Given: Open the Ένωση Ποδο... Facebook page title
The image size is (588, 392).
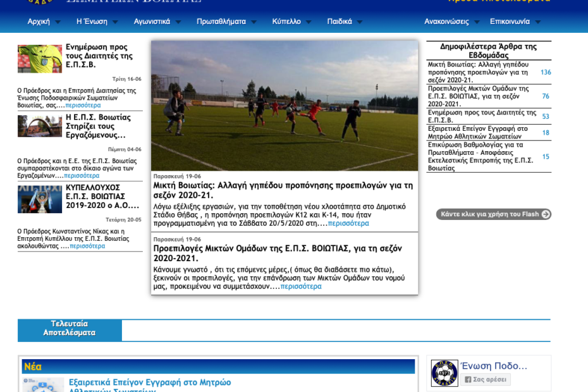Looking at the screenshot, I should click(494, 366).
